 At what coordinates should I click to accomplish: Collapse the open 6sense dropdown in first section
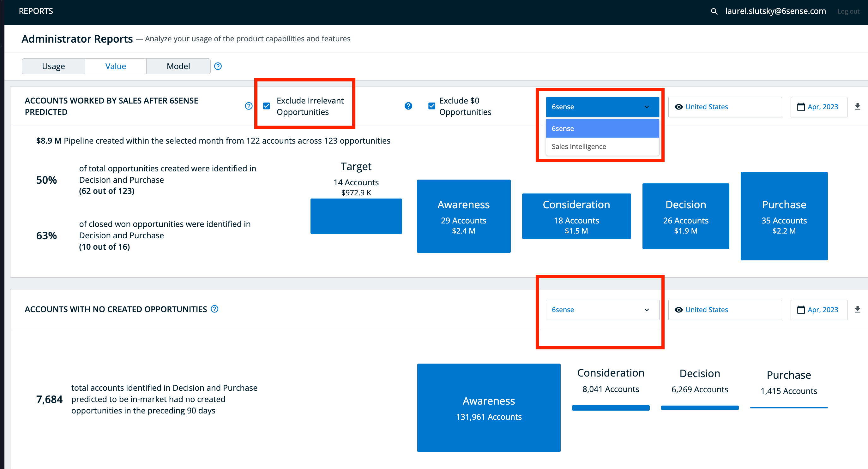[602, 107]
